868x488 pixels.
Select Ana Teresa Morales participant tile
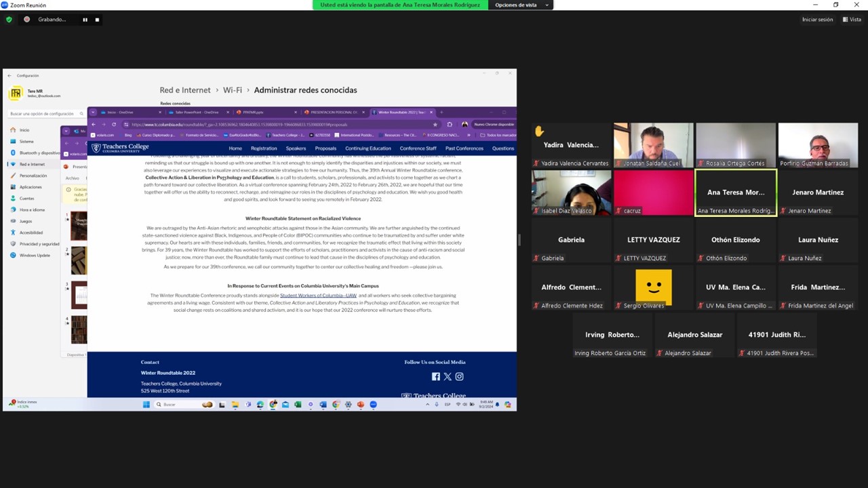736,193
